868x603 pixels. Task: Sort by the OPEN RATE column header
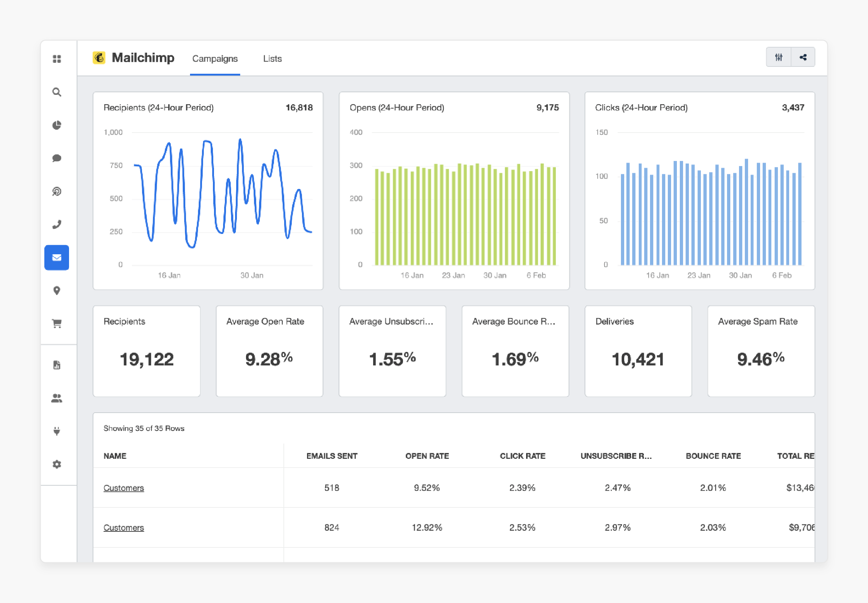click(x=427, y=456)
